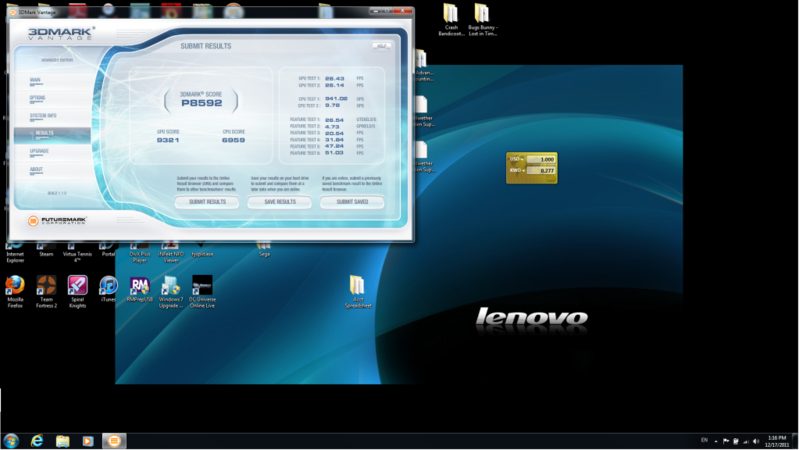799x450 pixels.
Task: Click the volume speaker tray icon
Action: coord(756,441)
